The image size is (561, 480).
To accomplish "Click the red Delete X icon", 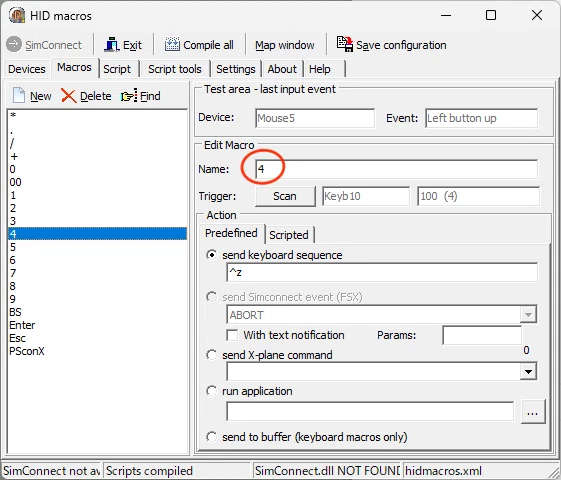I will (68, 95).
